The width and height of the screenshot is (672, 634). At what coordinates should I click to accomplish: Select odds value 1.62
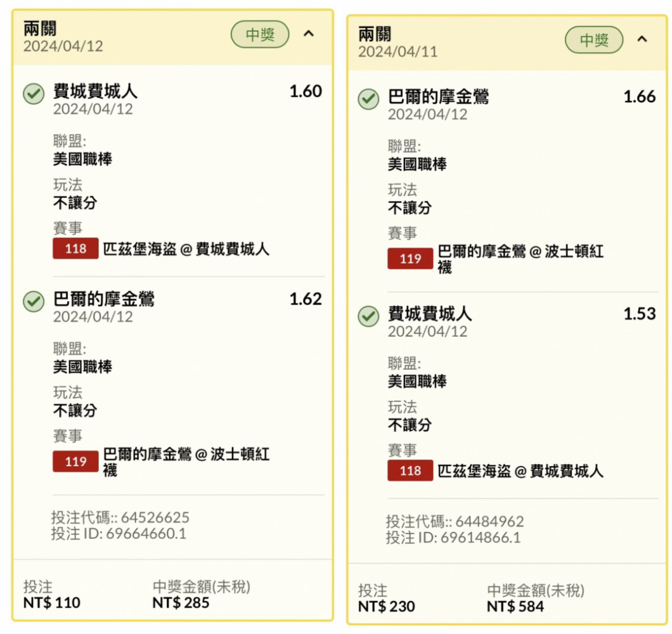[306, 299]
